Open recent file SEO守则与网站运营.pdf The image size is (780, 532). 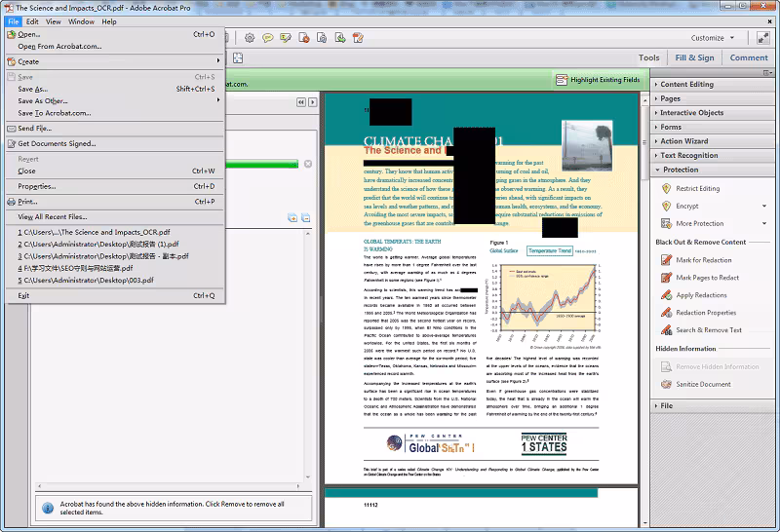tap(114, 269)
